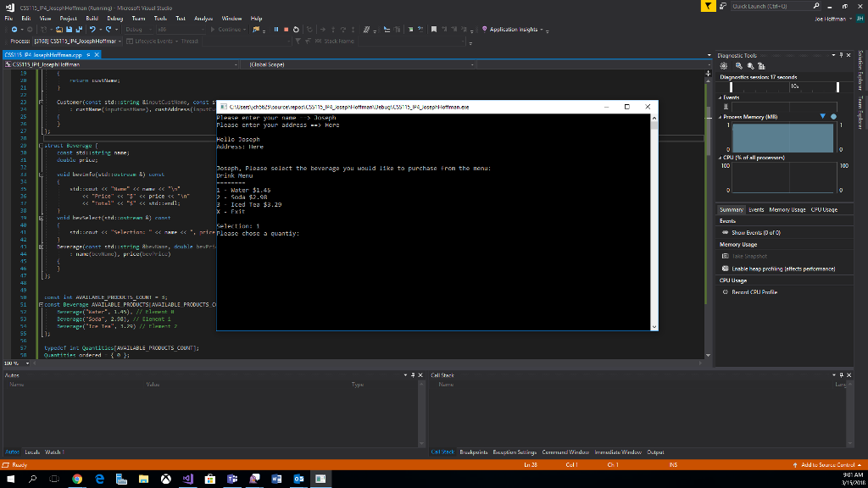
Task: Click the Continue debug button
Action: click(x=230, y=27)
